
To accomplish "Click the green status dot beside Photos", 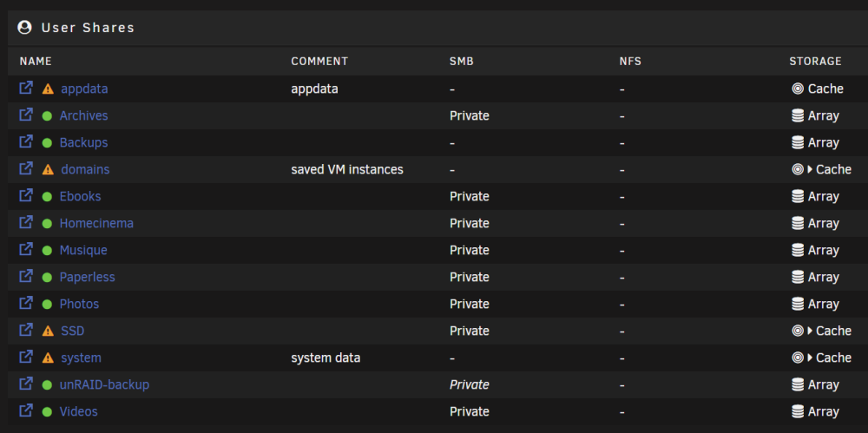I will (47, 304).
